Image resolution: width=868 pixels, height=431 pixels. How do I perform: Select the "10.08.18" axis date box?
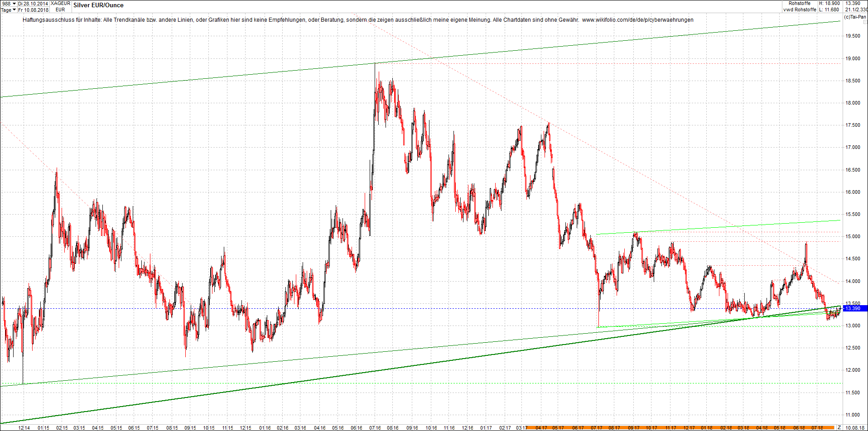point(856,427)
